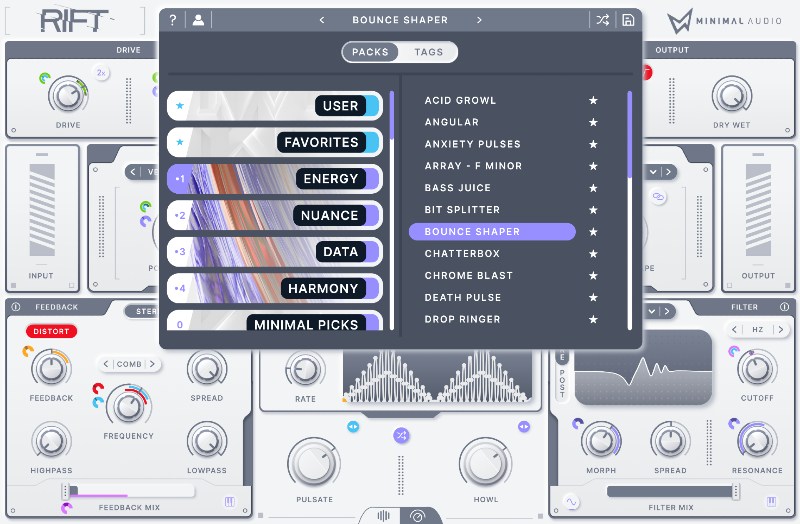Click the modulation indicator near Morph knob
800x524 pixels.
coord(578,423)
